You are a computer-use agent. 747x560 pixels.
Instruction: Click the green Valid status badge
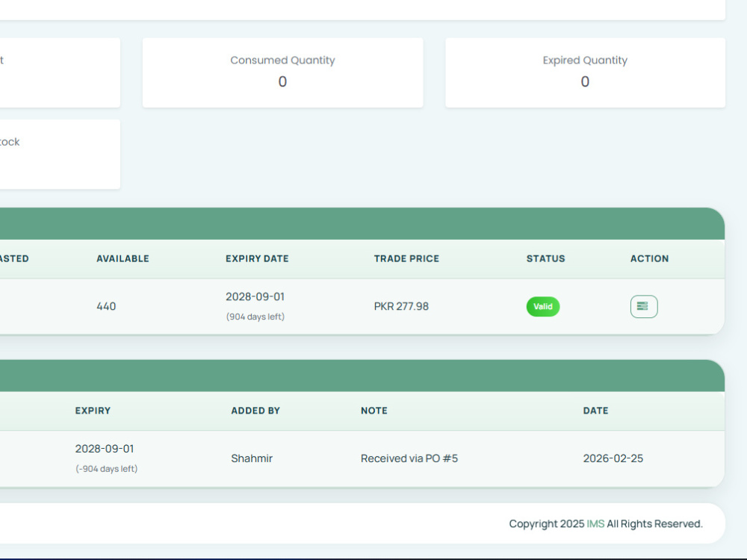tap(542, 306)
